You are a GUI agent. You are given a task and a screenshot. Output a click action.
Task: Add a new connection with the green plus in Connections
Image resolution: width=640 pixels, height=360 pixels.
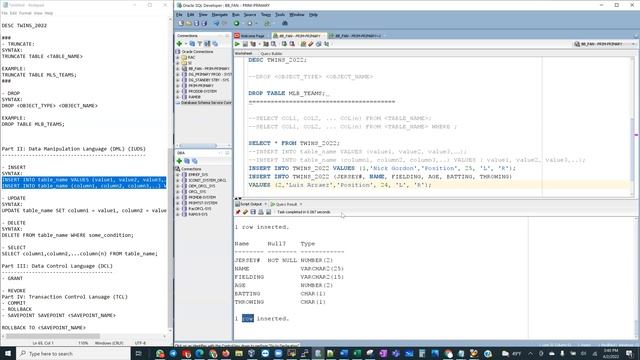tap(179, 44)
